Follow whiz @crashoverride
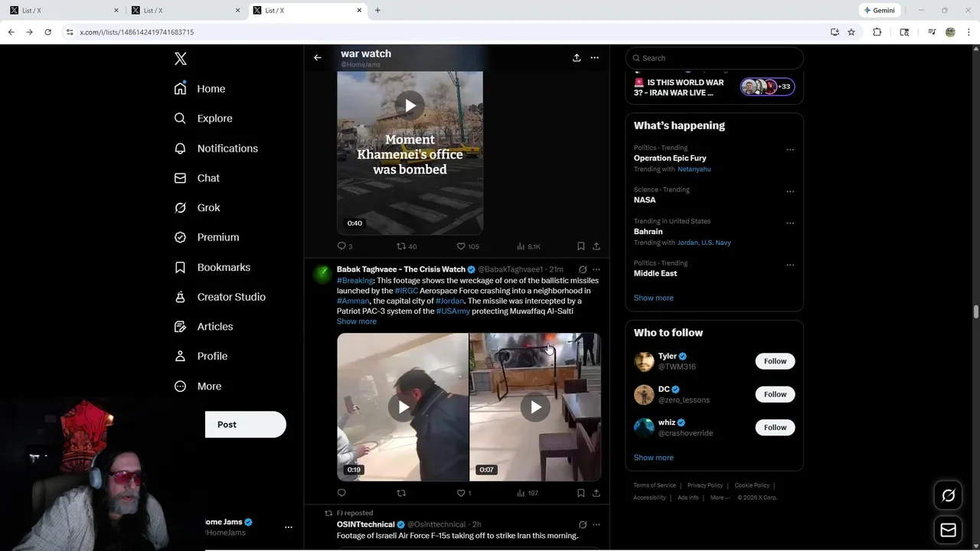This screenshot has height=551, width=980. tap(775, 427)
